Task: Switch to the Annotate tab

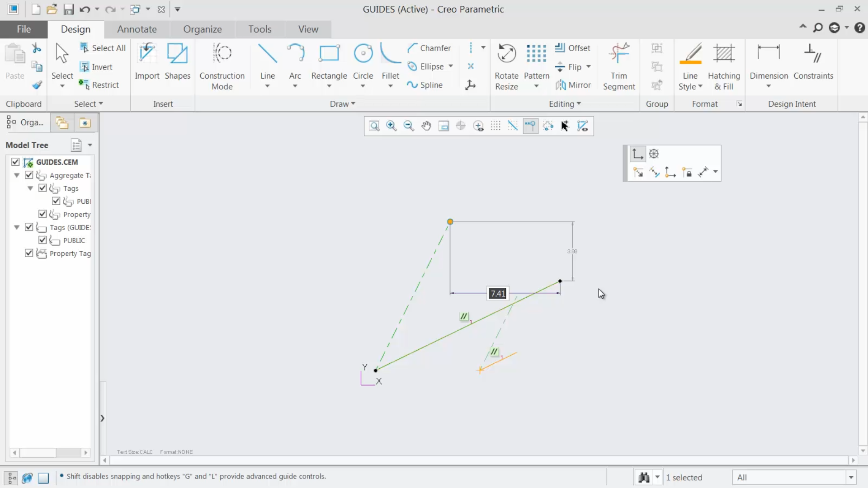Action: tap(137, 29)
